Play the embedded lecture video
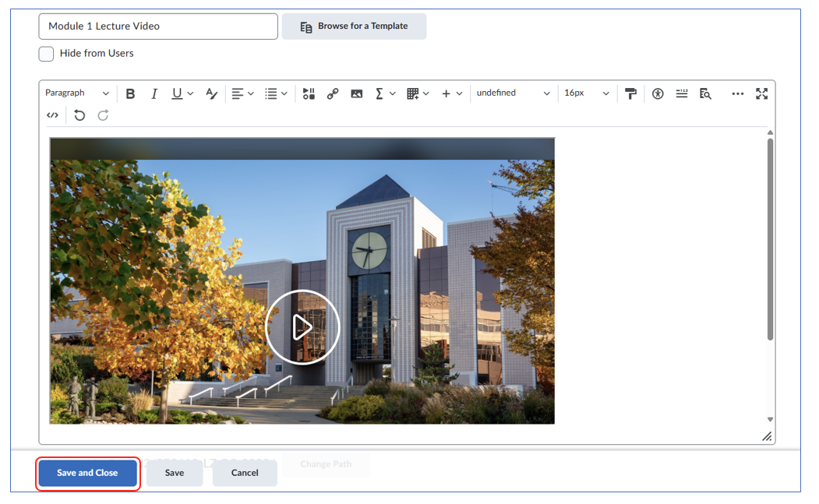819x504 pixels. coord(302,327)
